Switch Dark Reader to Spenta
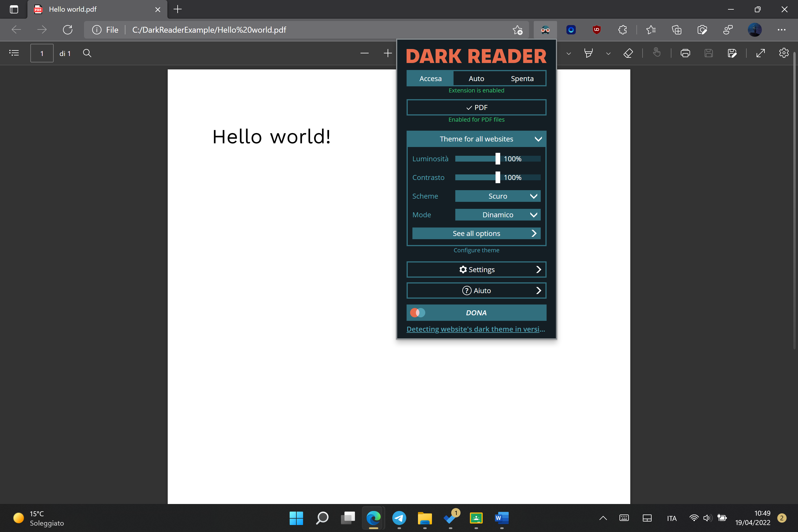This screenshot has width=798, height=532. point(522,78)
